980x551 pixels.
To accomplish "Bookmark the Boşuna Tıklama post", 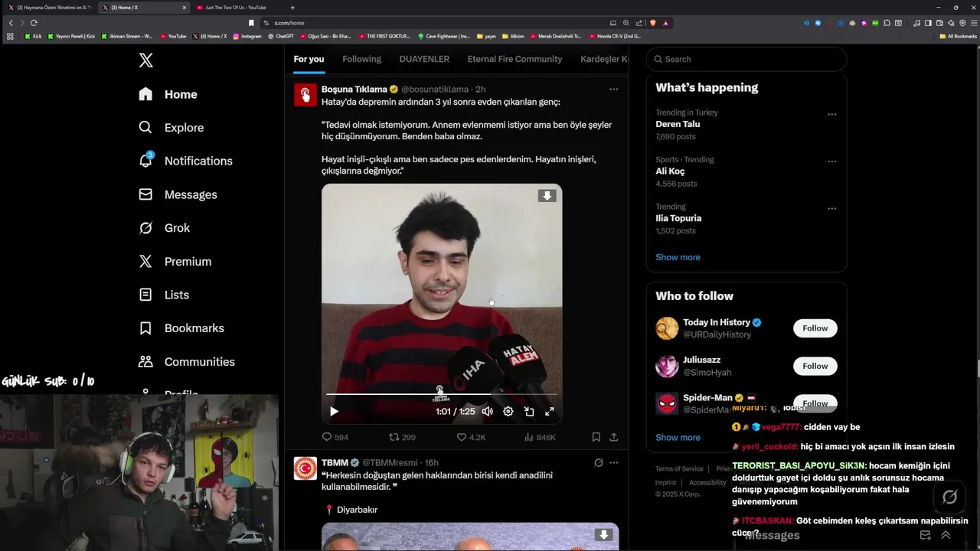I will click(596, 437).
